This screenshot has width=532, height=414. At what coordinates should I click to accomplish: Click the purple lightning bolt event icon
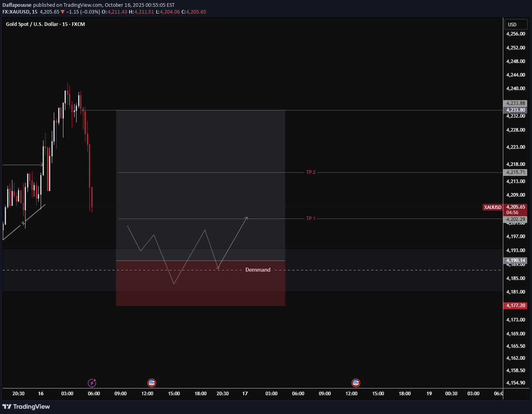tap(92, 383)
